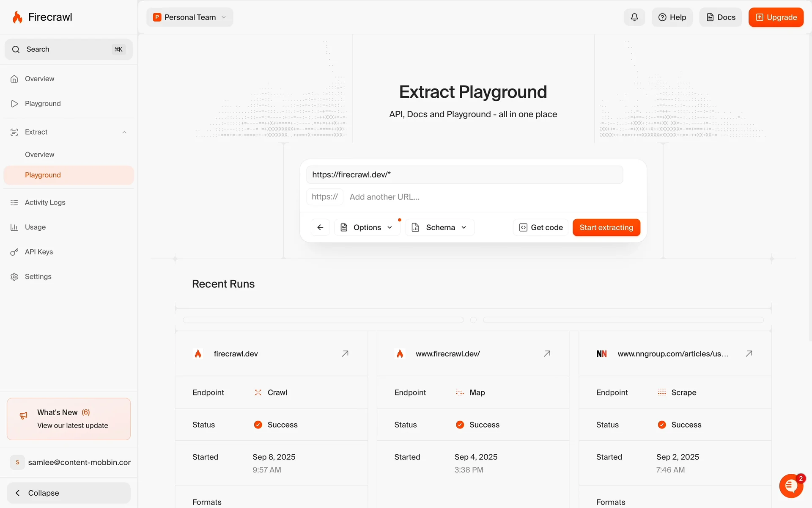Select Extract Overview sub-item
The height and width of the screenshot is (508, 812).
click(x=39, y=155)
